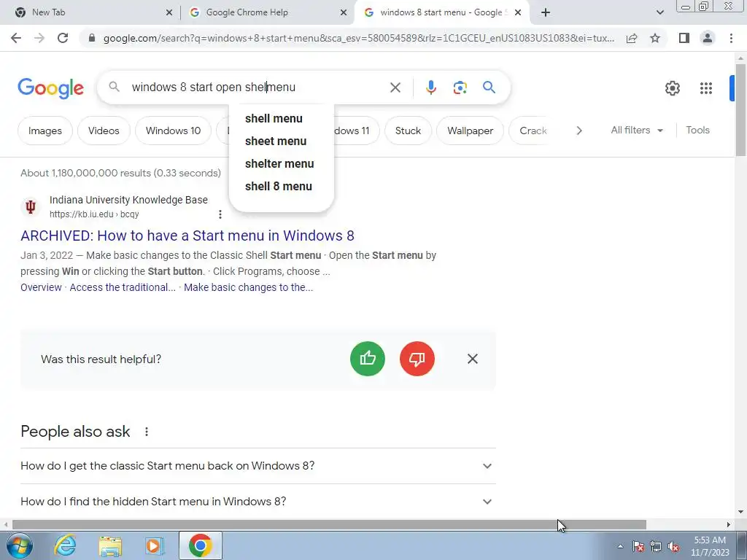
Task: Start voice search with microphone
Action: click(x=430, y=87)
